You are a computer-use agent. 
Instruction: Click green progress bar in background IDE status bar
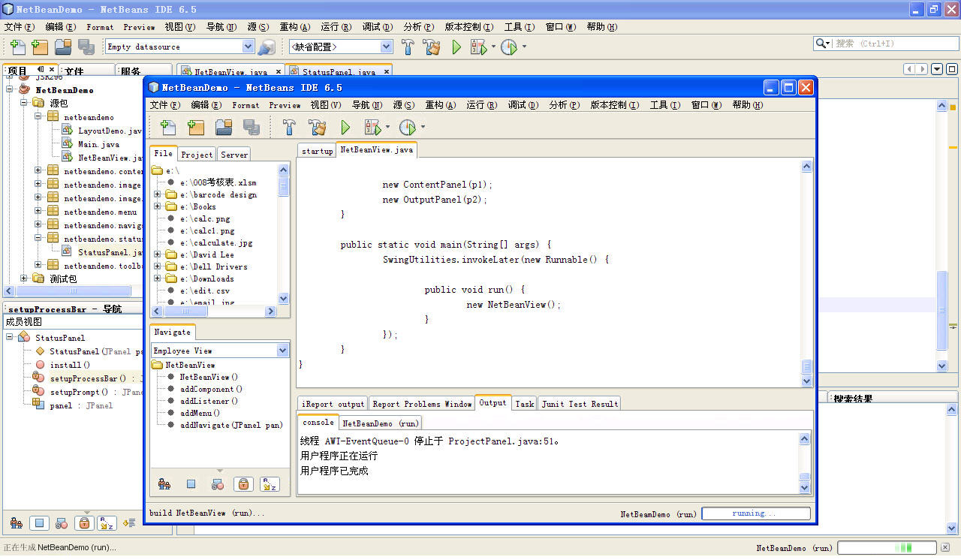[887, 548]
